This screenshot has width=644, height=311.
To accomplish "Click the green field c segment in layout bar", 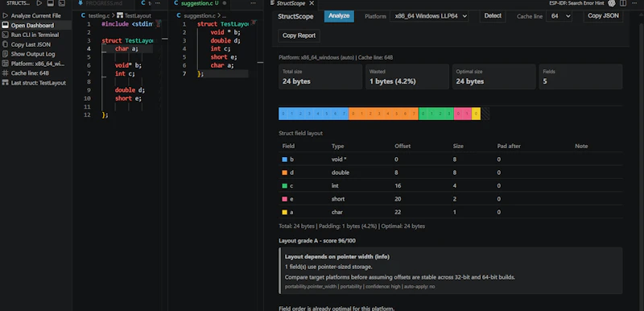I will point(436,114).
